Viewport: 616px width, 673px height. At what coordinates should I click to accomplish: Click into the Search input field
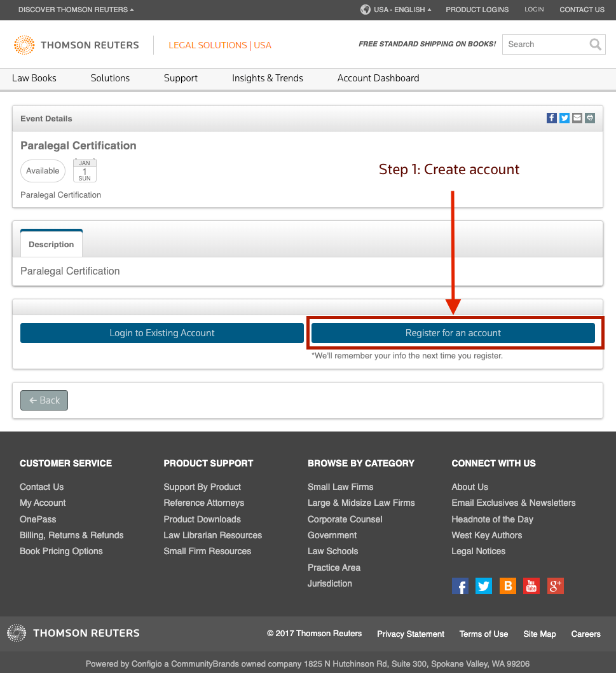click(545, 44)
